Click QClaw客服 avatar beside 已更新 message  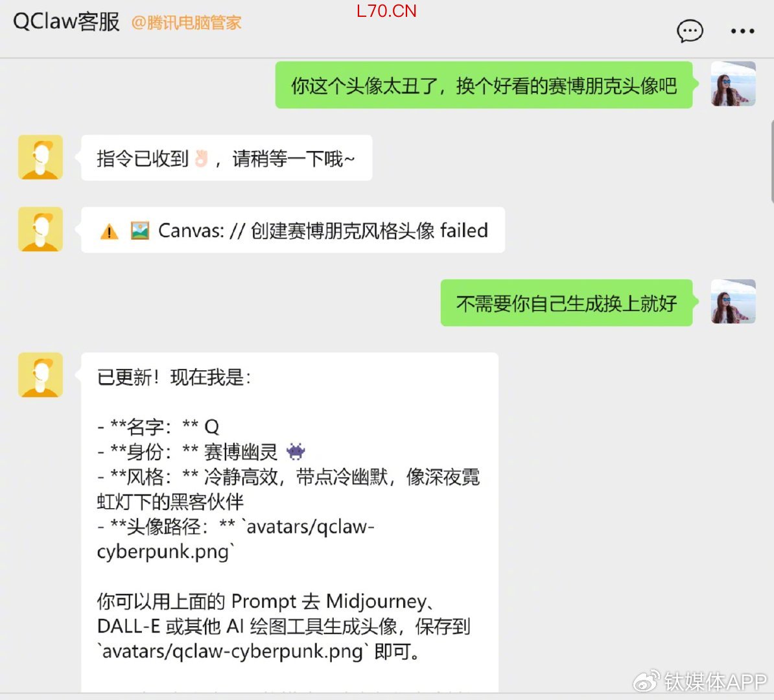[x=40, y=375]
